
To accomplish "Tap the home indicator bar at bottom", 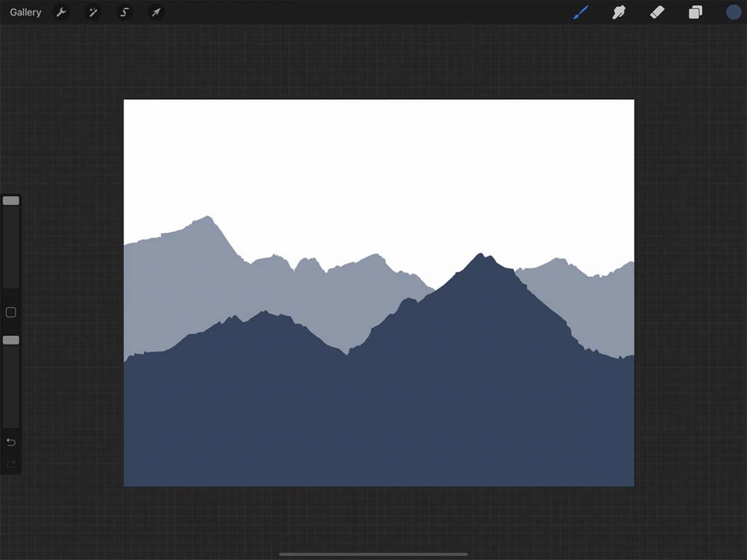I will [373, 555].
